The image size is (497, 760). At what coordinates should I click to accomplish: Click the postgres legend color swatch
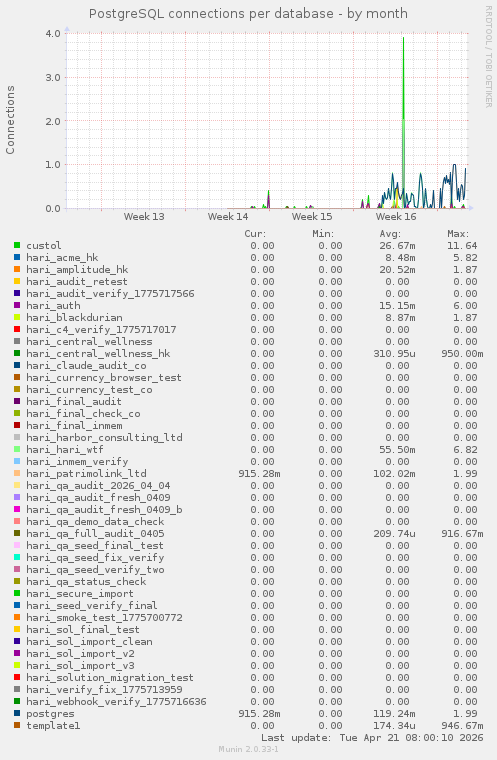coord(17,713)
